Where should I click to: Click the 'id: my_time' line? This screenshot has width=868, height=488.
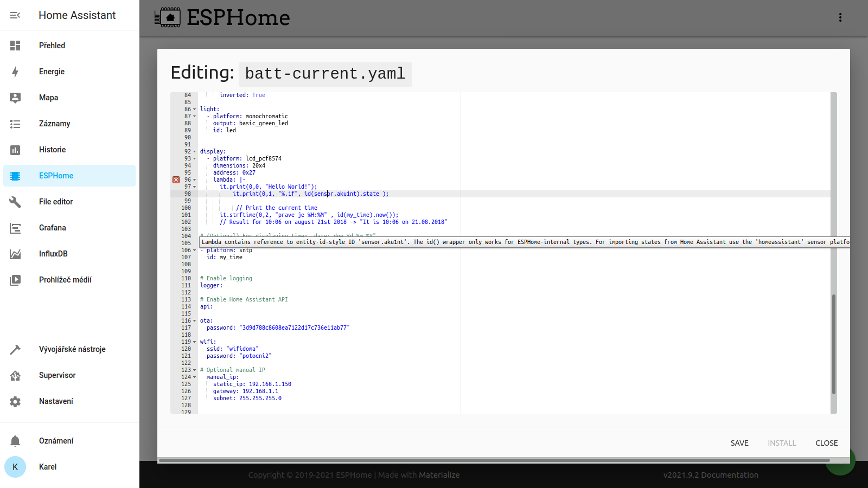225,257
